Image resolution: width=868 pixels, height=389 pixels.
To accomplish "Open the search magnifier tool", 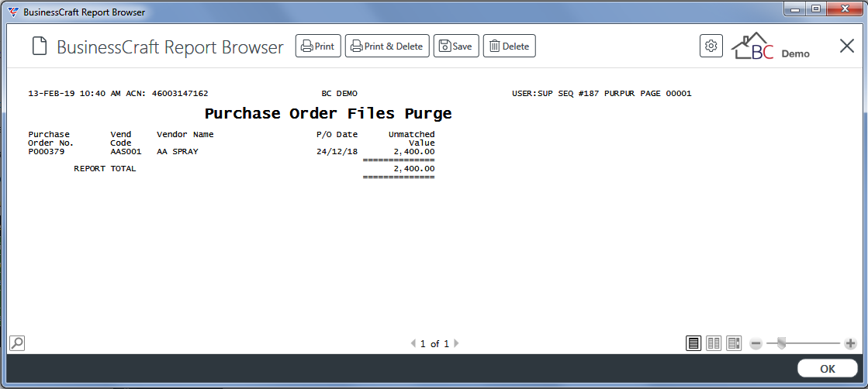I will (x=17, y=343).
